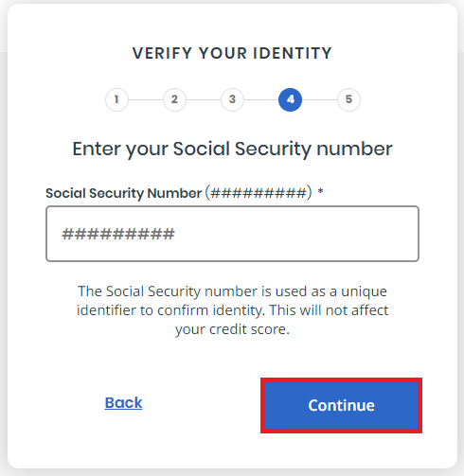Image resolution: width=464 pixels, height=476 pixels.
Task: Go to step 1 in progress indicator
Action: [116, 99]
